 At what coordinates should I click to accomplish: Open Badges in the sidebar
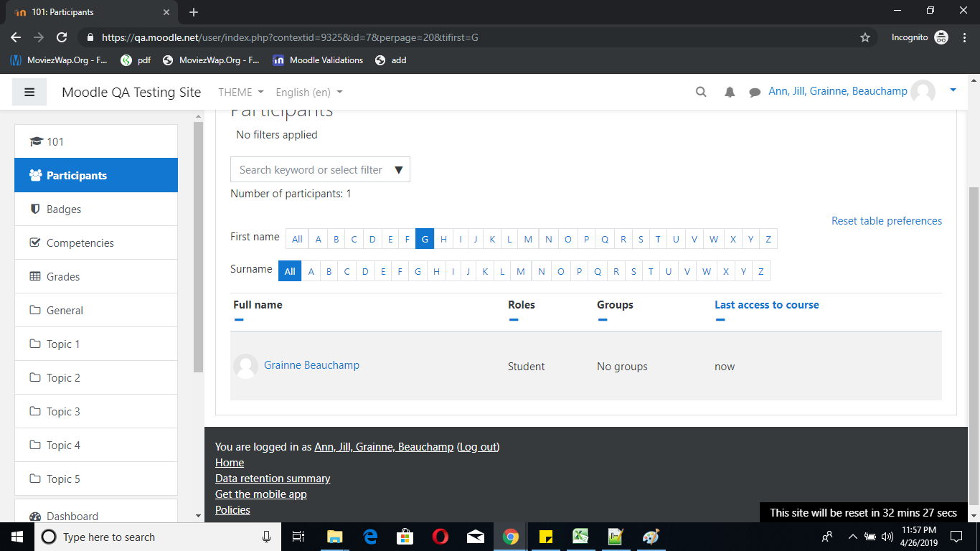tap(96, 209)
